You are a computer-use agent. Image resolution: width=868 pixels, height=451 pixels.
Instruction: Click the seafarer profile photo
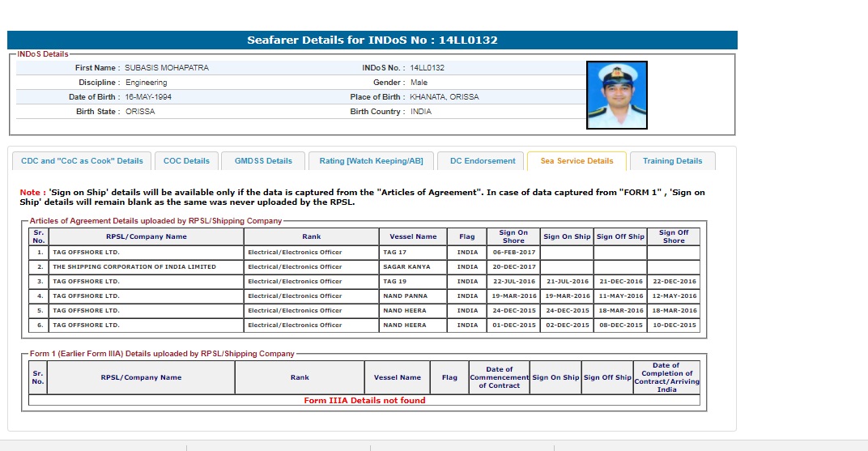[616, 95]
